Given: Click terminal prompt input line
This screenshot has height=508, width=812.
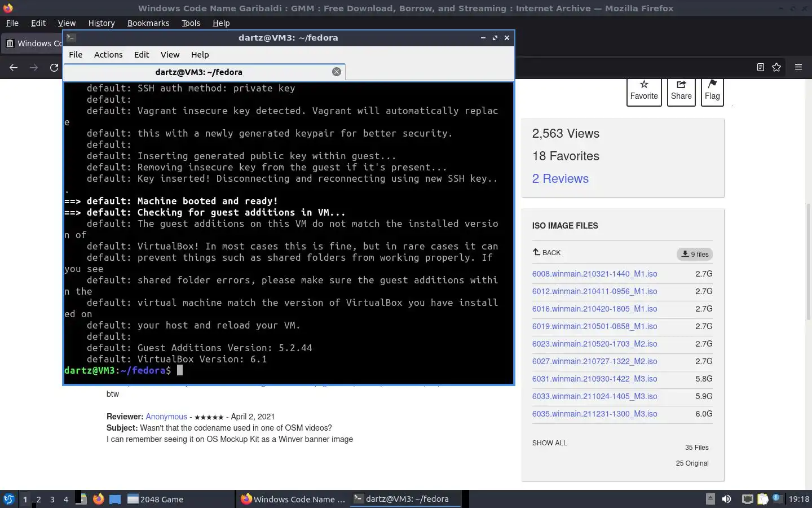Looking at the screenshot, I should tap(288, 370).
